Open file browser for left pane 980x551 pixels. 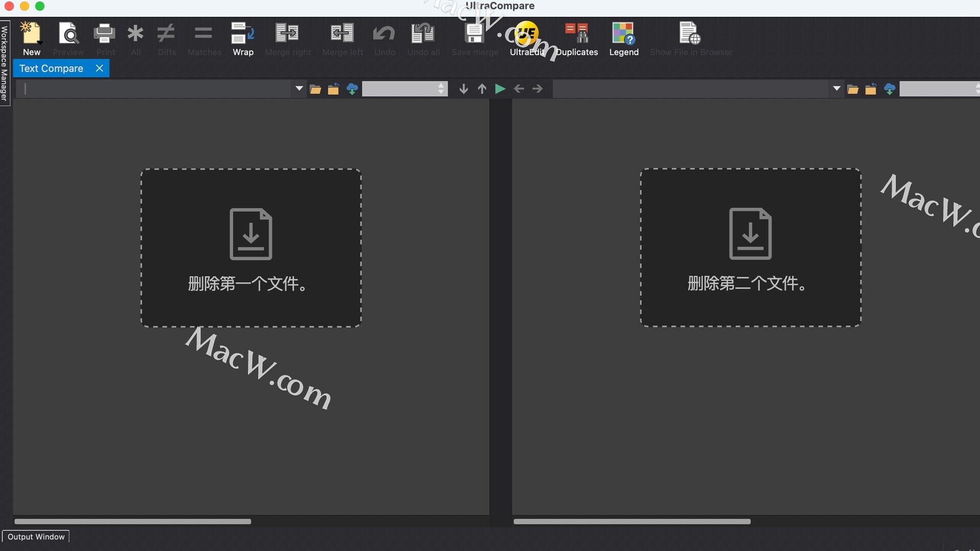(x=315, y=89)
